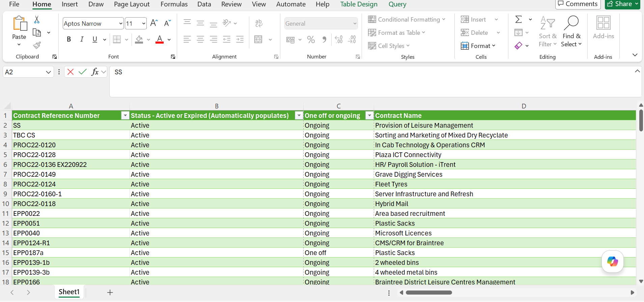Toggle Bold formatting
This screenshot has height=302, width=644.
tap(69, 39)
